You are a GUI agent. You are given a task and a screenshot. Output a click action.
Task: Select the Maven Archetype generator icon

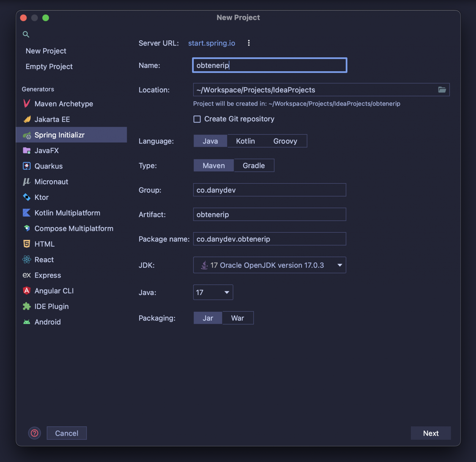(27, 103)
